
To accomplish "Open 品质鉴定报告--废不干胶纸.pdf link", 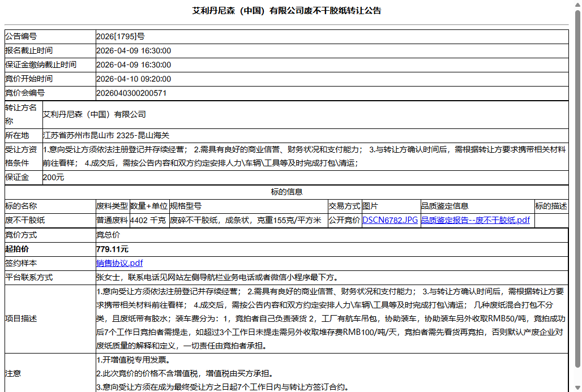I will (475, 220).
